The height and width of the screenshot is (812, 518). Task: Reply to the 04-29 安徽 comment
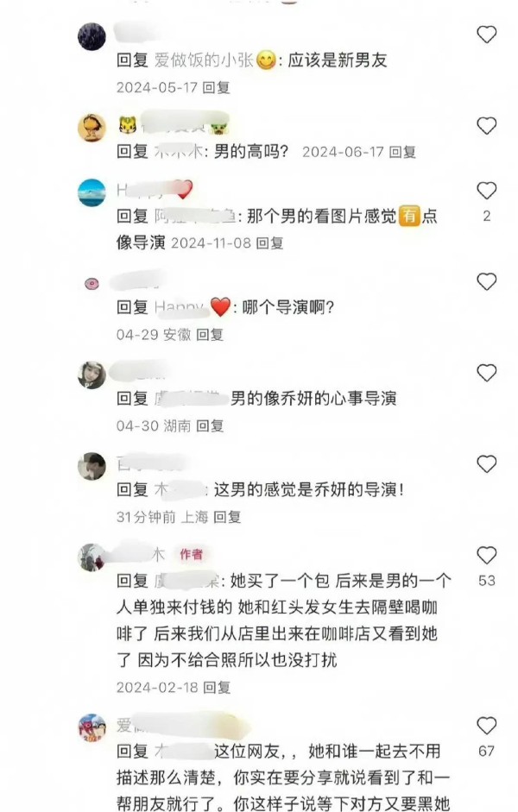click(210, 335)
